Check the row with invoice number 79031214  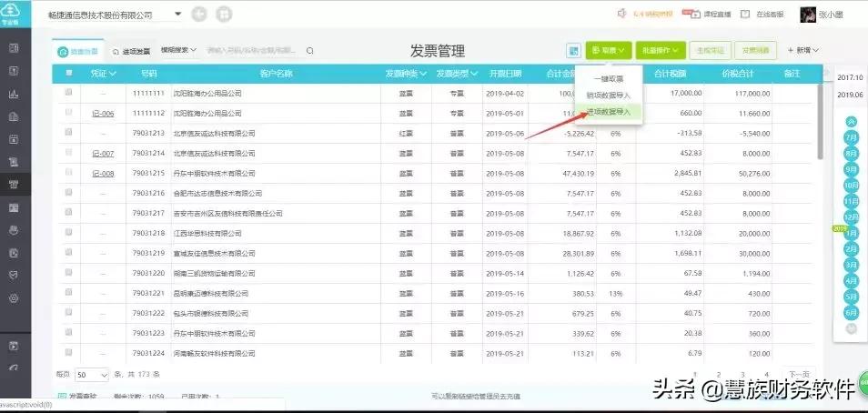point(68,152)
